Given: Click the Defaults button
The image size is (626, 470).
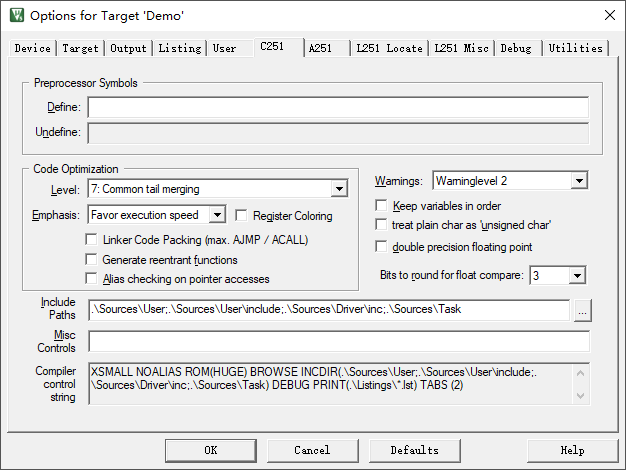Looking at the screenshot, I should click(414, 450).
